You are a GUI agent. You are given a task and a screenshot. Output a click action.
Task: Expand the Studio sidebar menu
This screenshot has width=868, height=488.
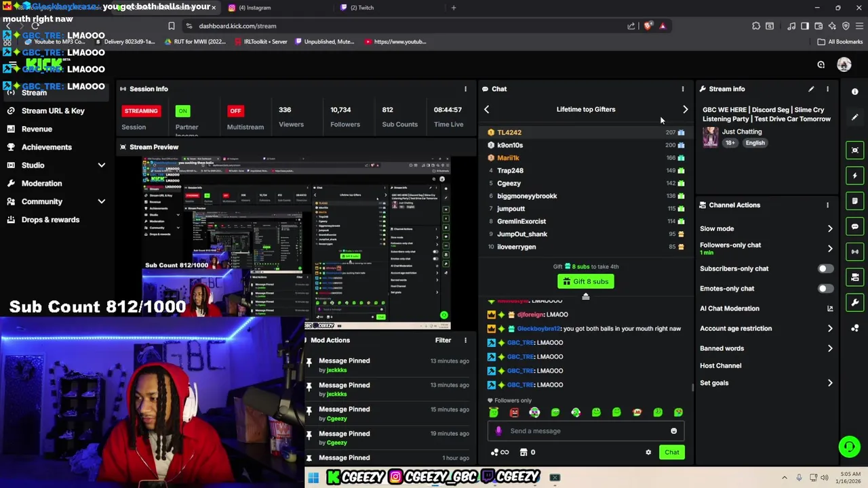[101, 165]
